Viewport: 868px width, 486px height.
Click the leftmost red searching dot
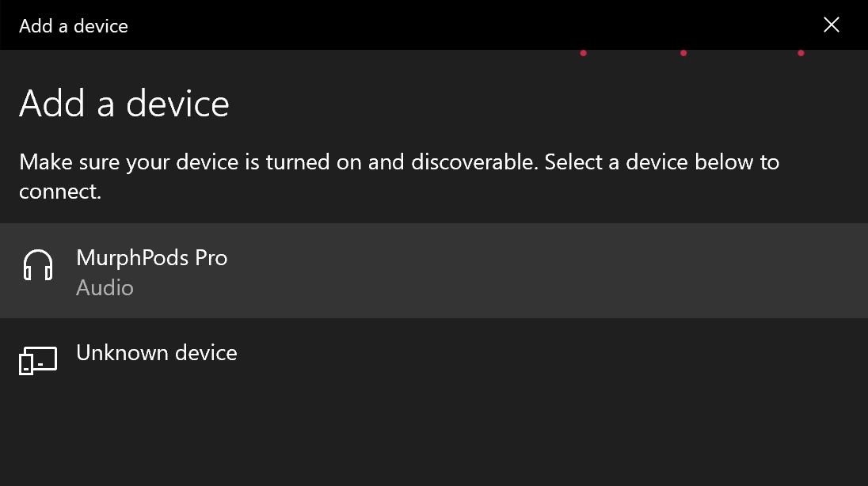(x=584, y=53)
